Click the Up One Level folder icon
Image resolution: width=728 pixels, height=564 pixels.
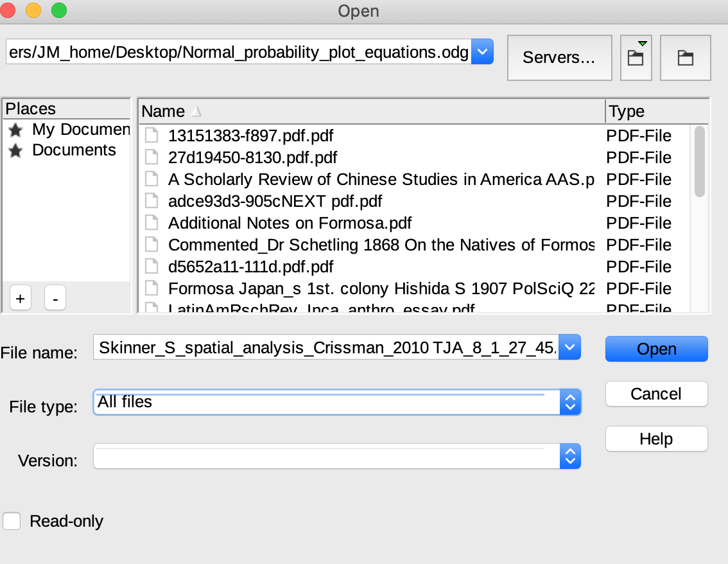tap(636, 58)
